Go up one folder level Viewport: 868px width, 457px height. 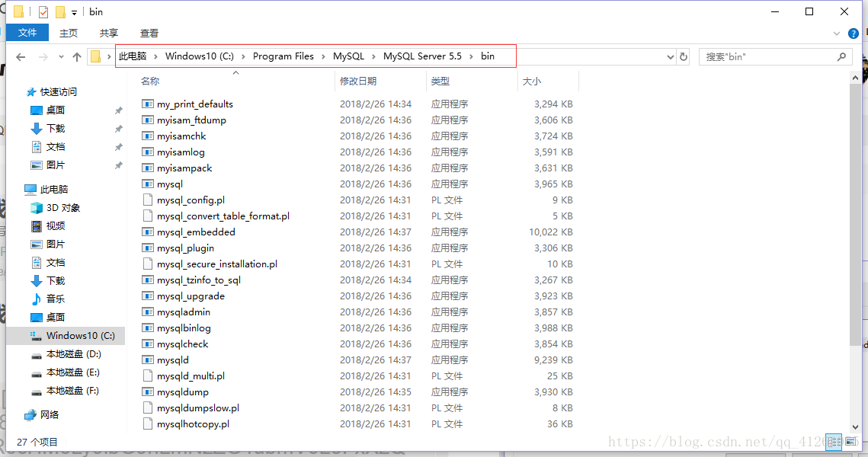pyautogui.click(x=77, y=56)
